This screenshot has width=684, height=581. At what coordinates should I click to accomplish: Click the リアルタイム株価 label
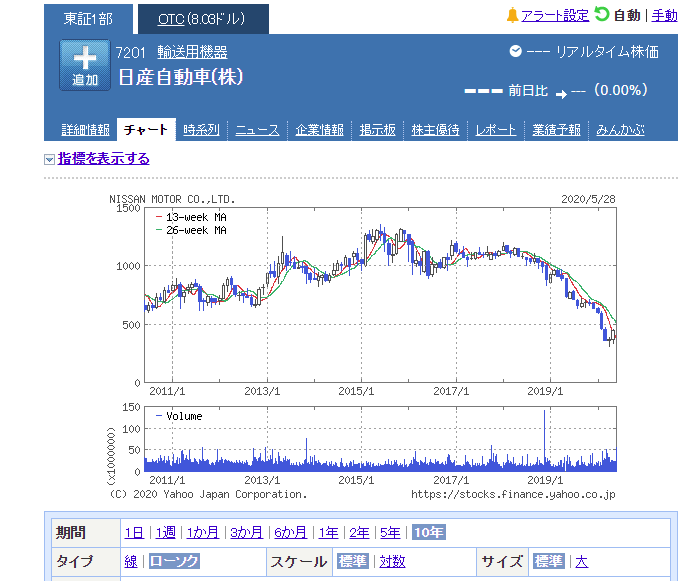click(x=607, y=52)
